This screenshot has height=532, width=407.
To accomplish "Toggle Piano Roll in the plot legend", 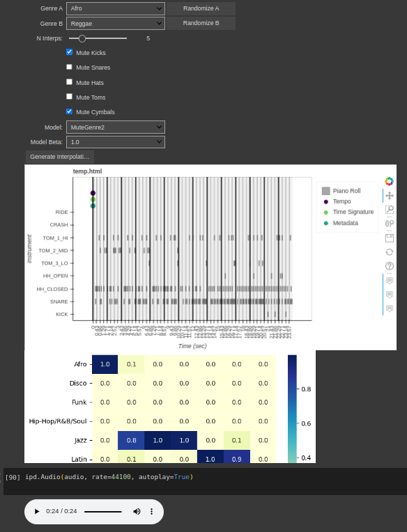I will [x=341, y=191].
